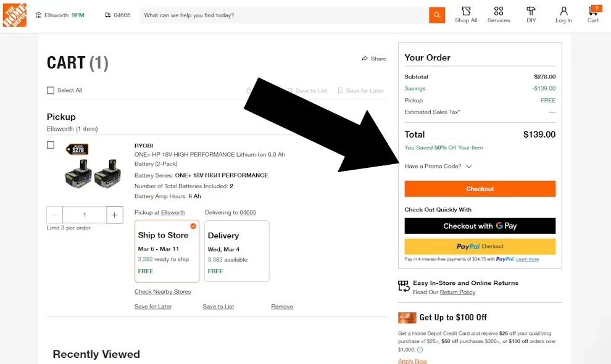This screenshot has height=364, width=611.
Task: Open the ONE+ HP 18V battery product title
Action: point(210,159)
